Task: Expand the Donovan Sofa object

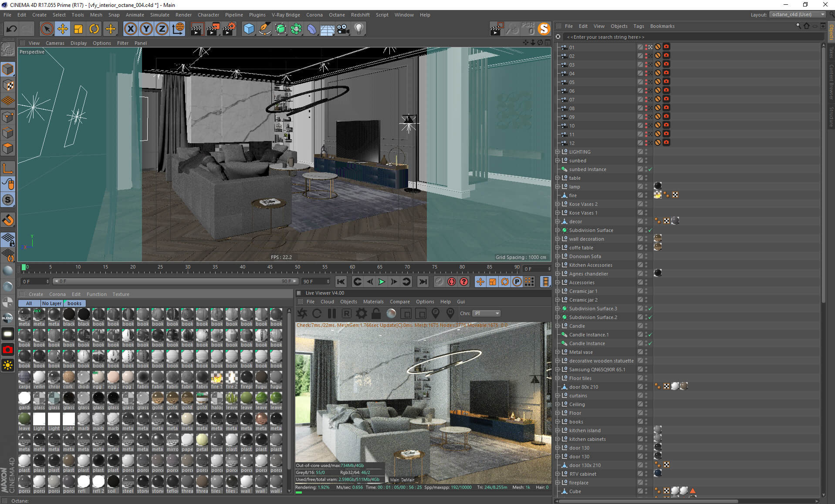Action: coord(558,256)
